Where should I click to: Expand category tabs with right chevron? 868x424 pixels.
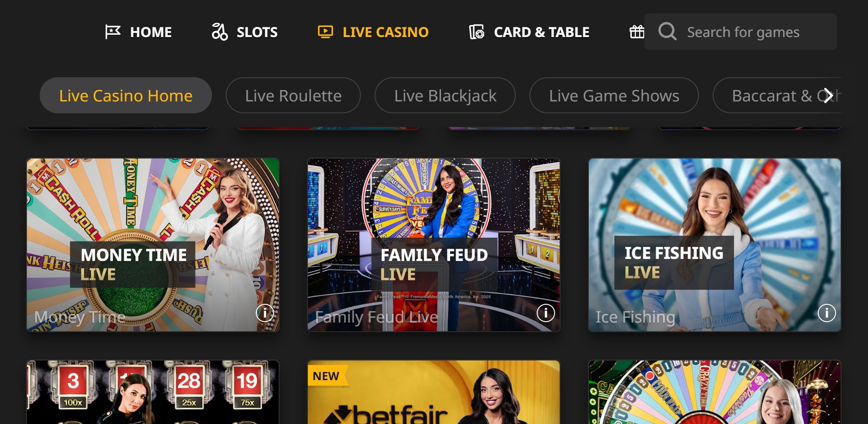pos(828,95)
